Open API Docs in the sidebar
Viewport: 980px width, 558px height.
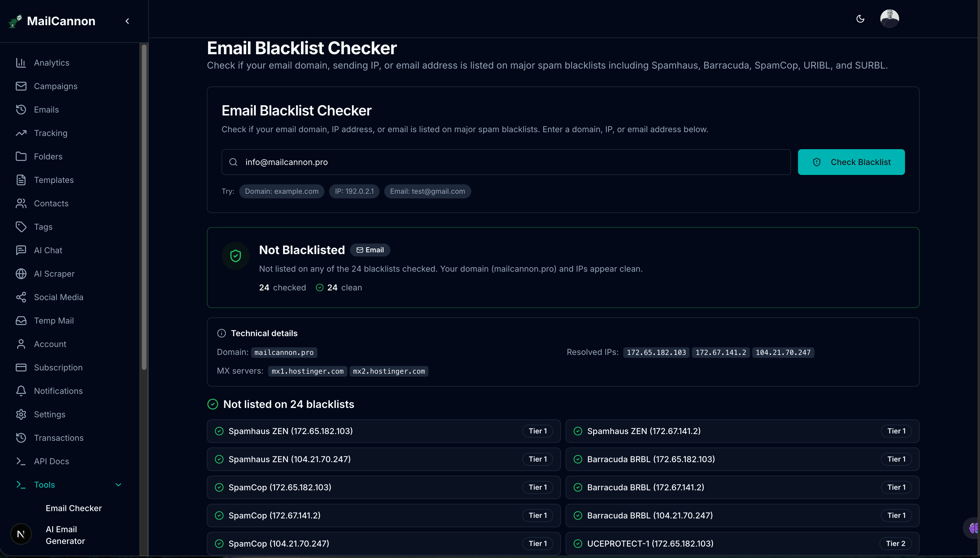point(51,461)
